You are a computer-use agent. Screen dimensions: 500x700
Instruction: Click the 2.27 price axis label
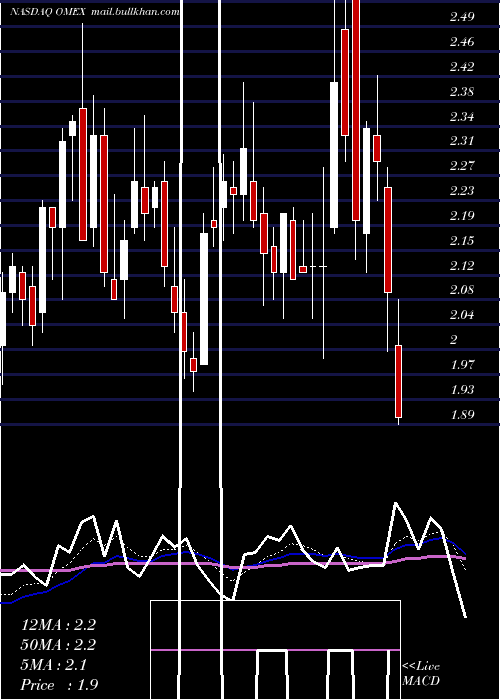pyautogui.click(x=462, y=166)
